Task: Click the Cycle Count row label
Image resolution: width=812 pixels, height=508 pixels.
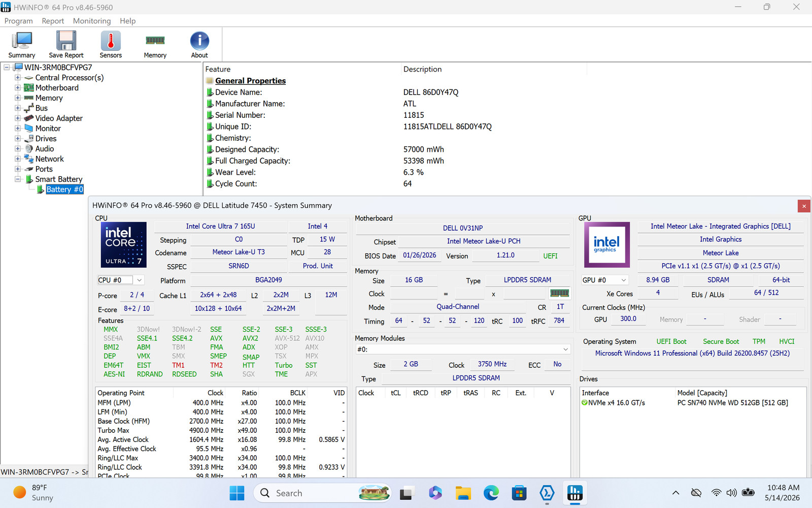Action: [236, 184]
